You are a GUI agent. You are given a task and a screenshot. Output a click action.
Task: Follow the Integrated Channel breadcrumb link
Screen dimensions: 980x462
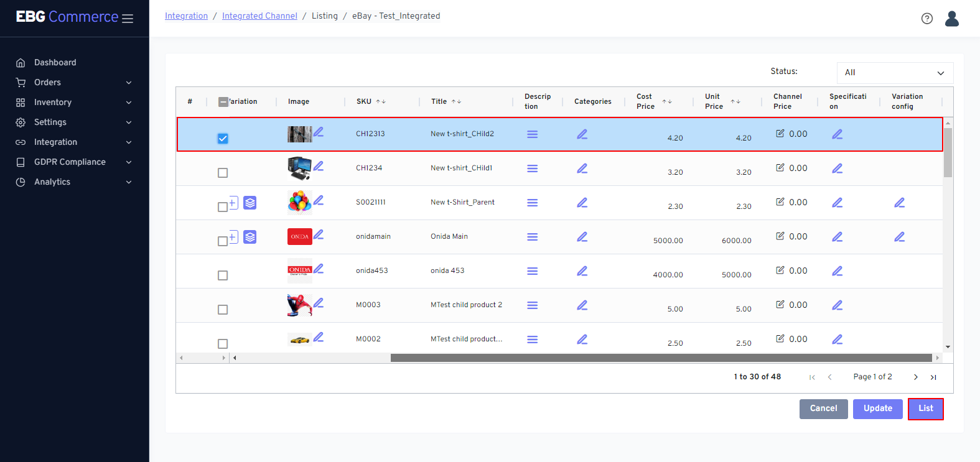tap(259, 16)
